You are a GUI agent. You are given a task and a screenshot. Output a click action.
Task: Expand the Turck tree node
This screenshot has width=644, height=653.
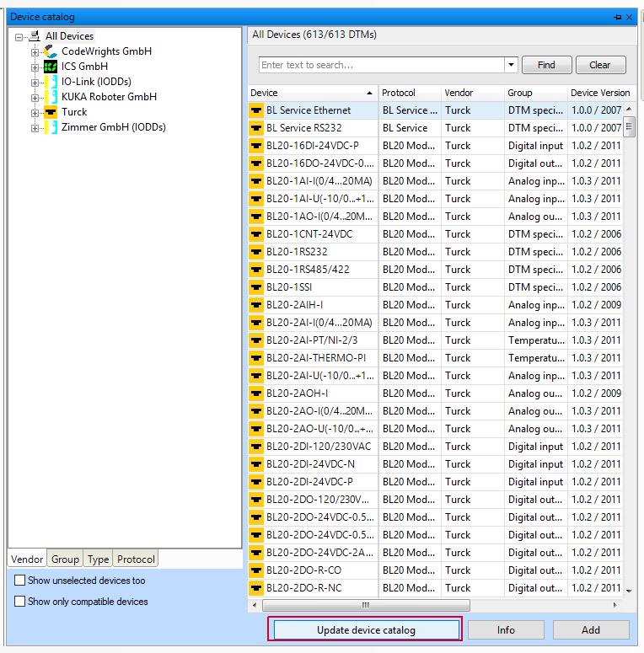click(35, 113)
